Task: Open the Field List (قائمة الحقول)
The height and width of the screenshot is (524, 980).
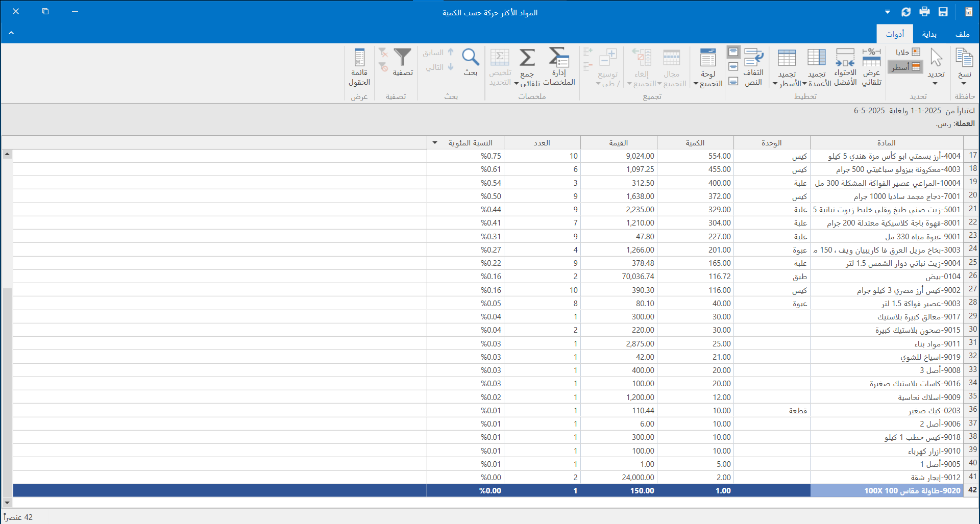Action: pos(359,58)
